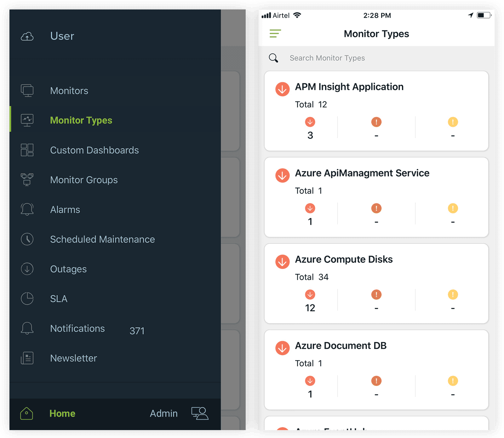Click 'Total 12' in APM Insight card
This screenshot has height=438, width=504.
311,104
